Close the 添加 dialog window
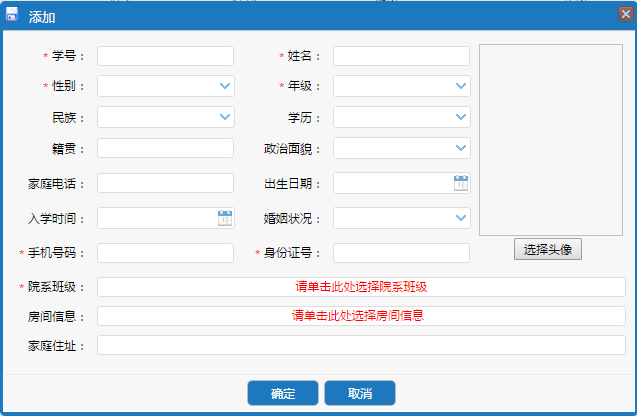Viewport: 637px width, 416px height. pos(625,14)
